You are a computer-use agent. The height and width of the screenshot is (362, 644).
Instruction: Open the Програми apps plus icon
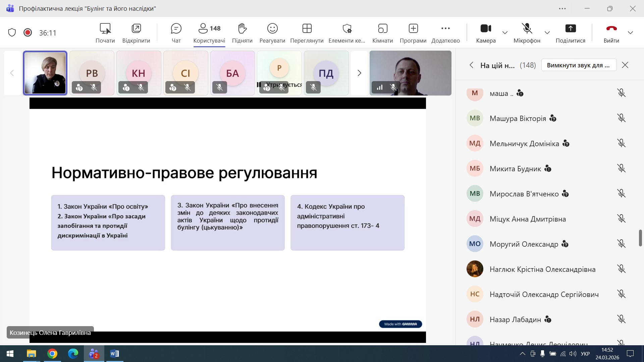413,29
